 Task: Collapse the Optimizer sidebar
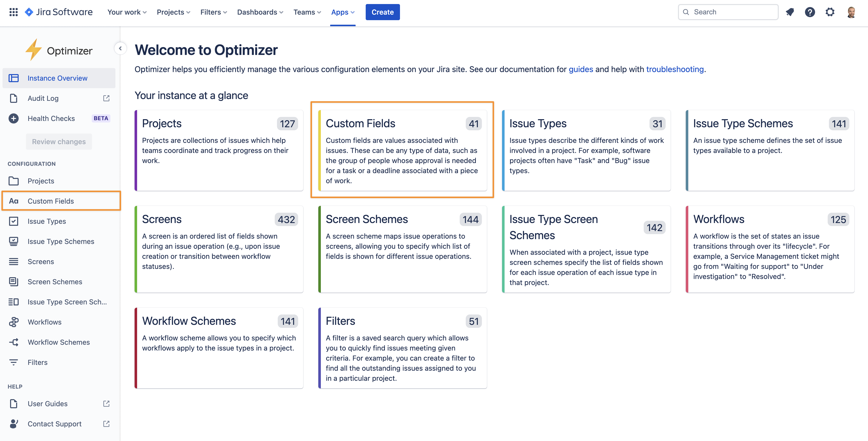[x=120, y=49]
